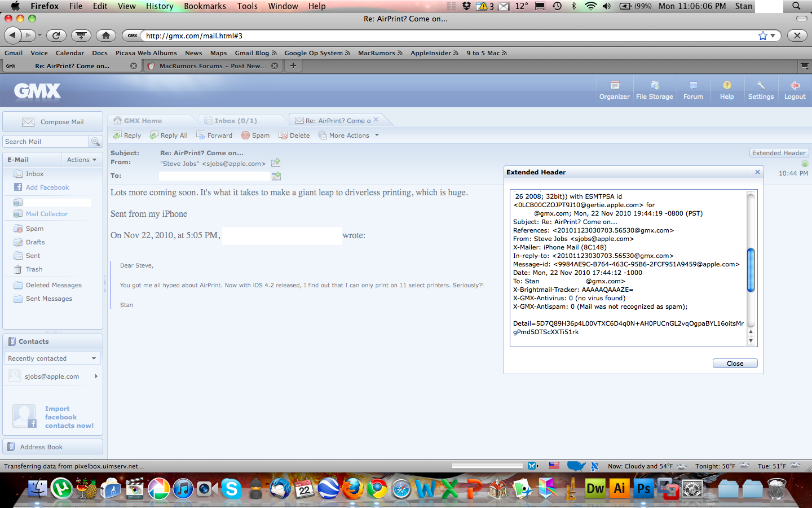Screen dimensions: 812x508
Task: Open the Sent Messages folder
Action: point(48,299)
